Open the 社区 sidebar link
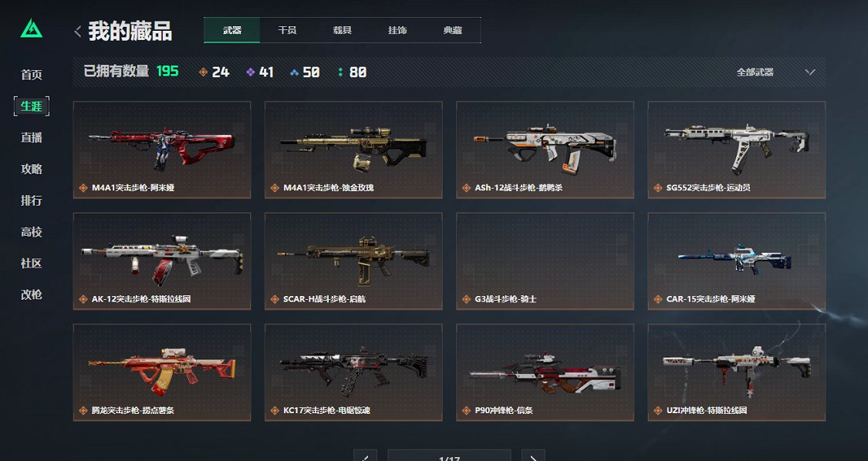Screen dimensions: 868x461 [x=32, y=263]
